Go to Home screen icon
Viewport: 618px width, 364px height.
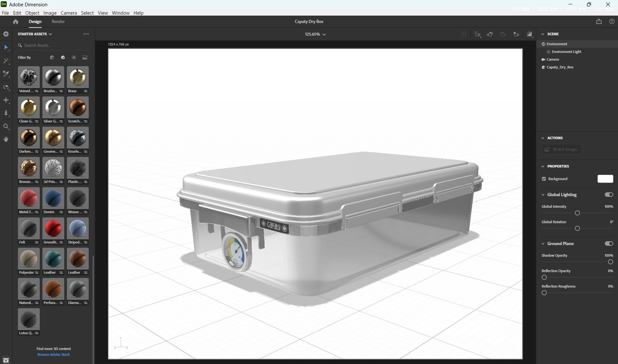pyautogui.click(x=16, y=22)
